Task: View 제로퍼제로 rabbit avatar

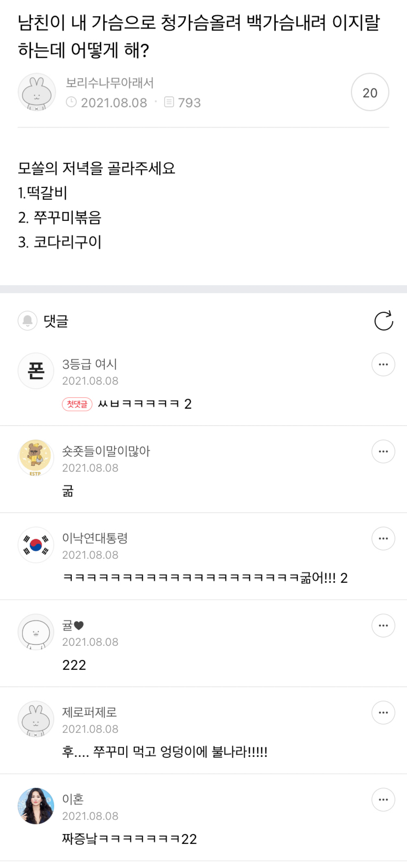Action: [x=36, y=719]
